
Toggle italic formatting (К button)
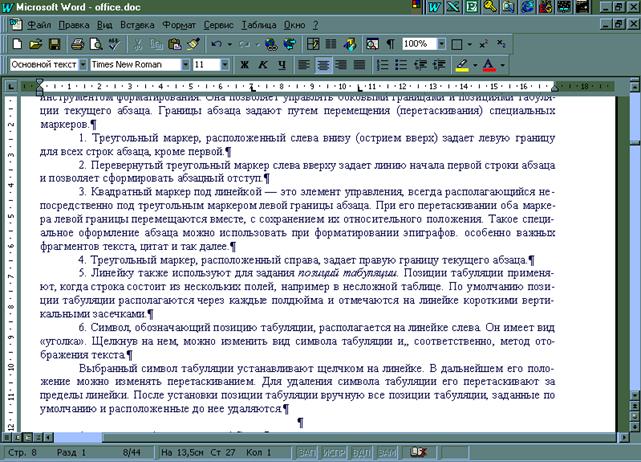263,65
